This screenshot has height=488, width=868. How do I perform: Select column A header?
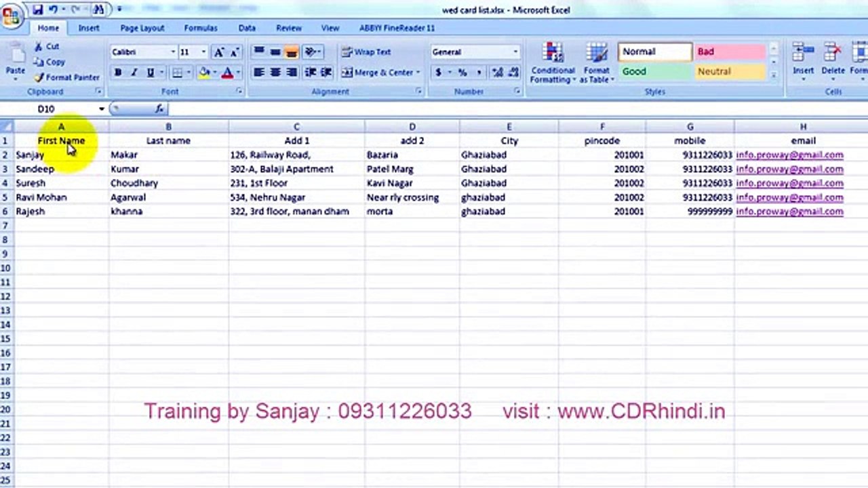[61, 127]
